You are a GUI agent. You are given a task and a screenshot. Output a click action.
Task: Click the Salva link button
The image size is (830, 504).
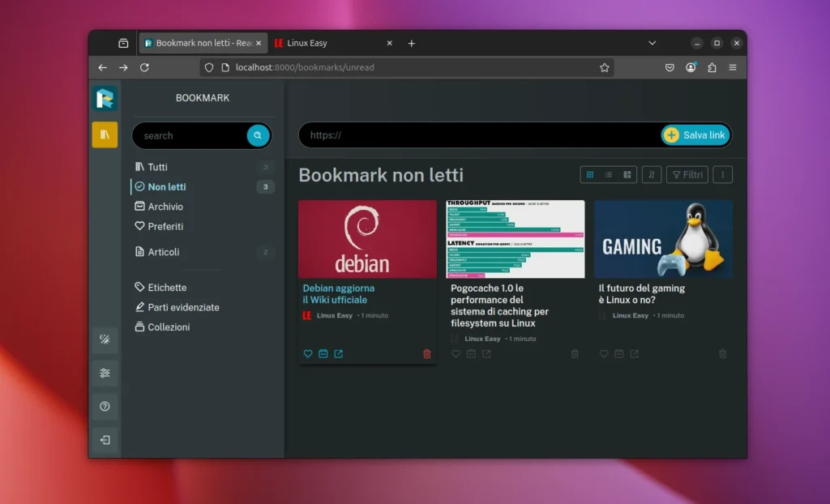(x=696, y=135)
